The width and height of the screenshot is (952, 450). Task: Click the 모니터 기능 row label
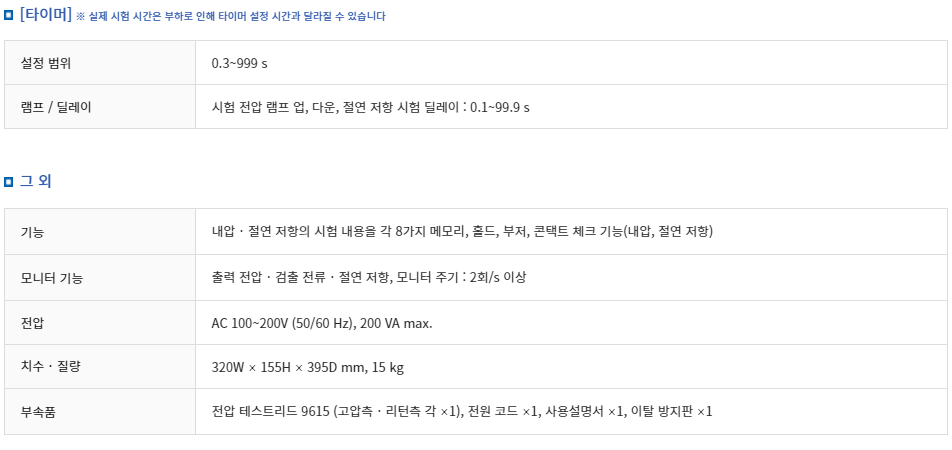tap(52, 278)
